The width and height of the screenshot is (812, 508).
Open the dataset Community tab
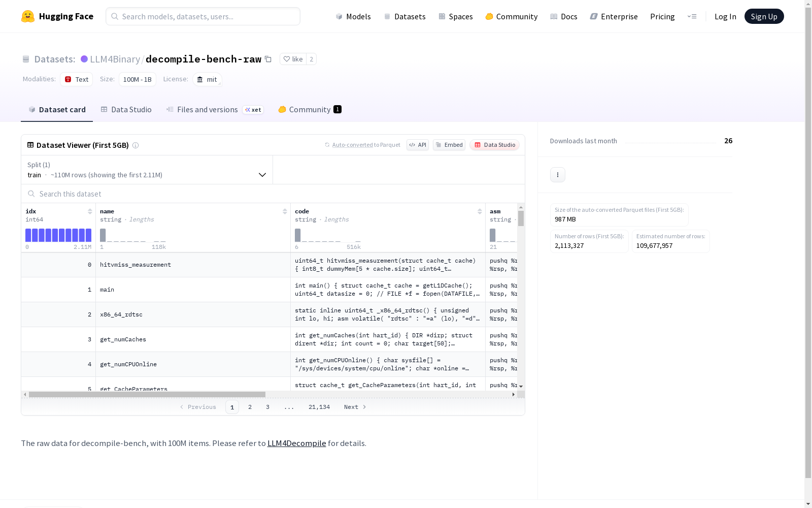pos(310,110)
